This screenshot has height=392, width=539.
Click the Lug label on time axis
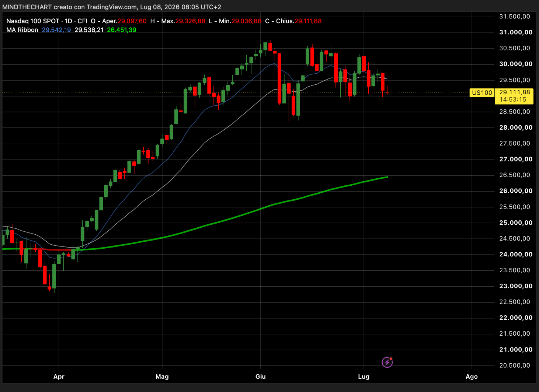[364, 377]
